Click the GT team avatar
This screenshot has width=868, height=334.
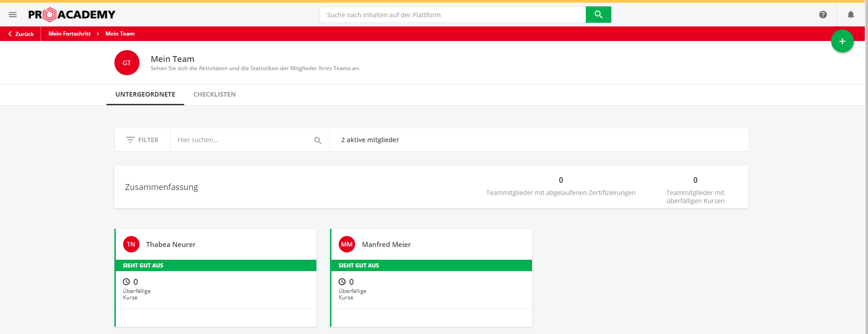tap(127, 63)
